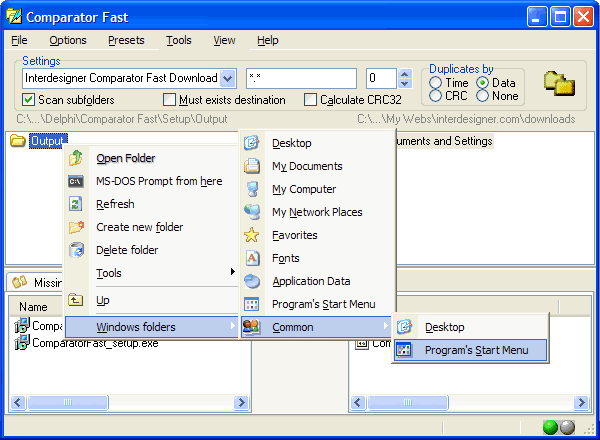This screenshot has width=600, height=440.
Task: Open the Presets menu
Action: click(126, 40)
